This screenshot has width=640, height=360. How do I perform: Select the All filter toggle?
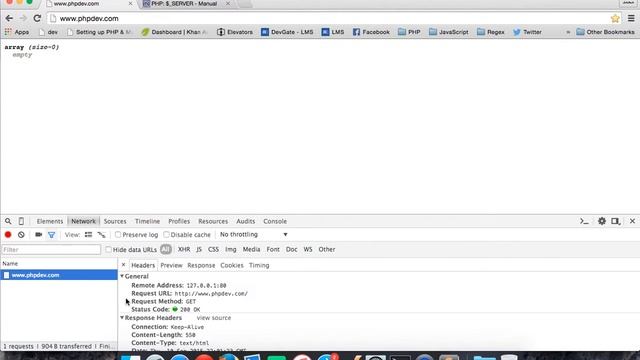pos(166,249)
